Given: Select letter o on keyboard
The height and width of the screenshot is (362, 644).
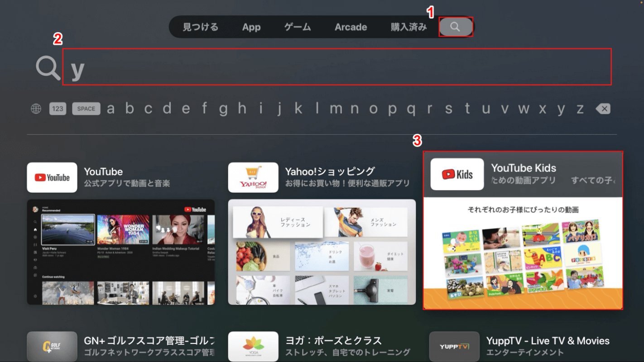Looking at the screenshot, I should 373,109.
